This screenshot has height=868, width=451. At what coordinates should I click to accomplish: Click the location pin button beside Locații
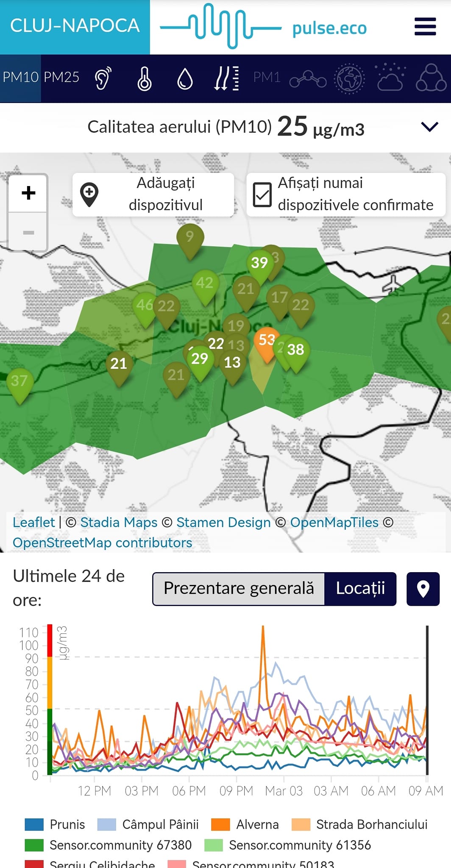click(x=423, y=589)
